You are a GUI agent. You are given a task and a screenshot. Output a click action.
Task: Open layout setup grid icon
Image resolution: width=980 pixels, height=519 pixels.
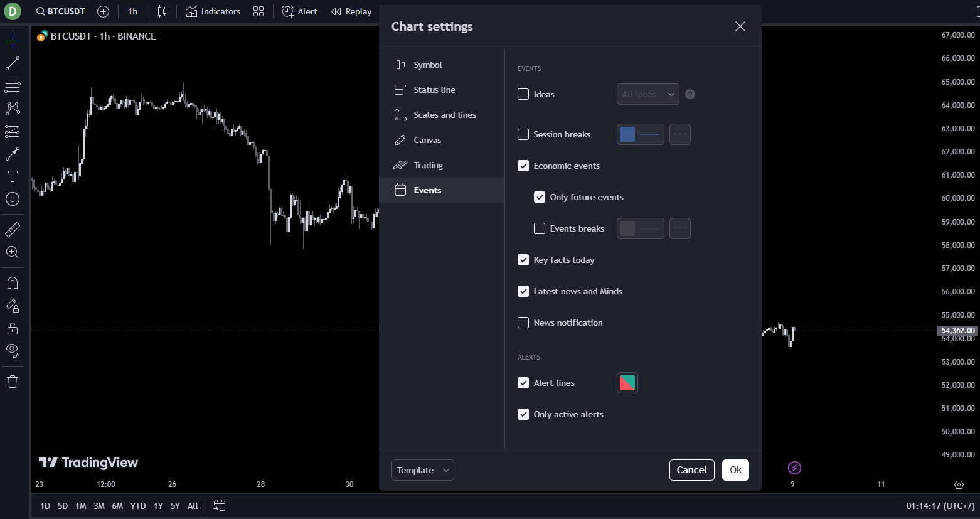pos(258,11)
